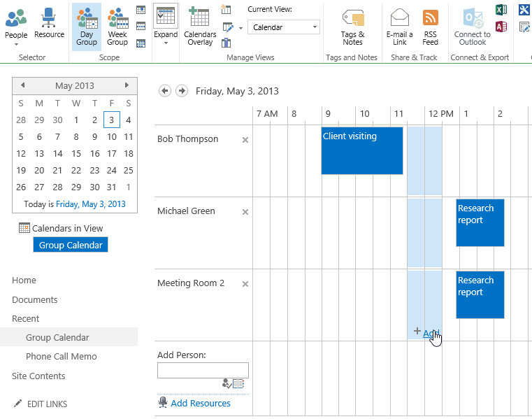Open the Modify View dropdown arrow
532x419 pixels.
pos(241,28)
